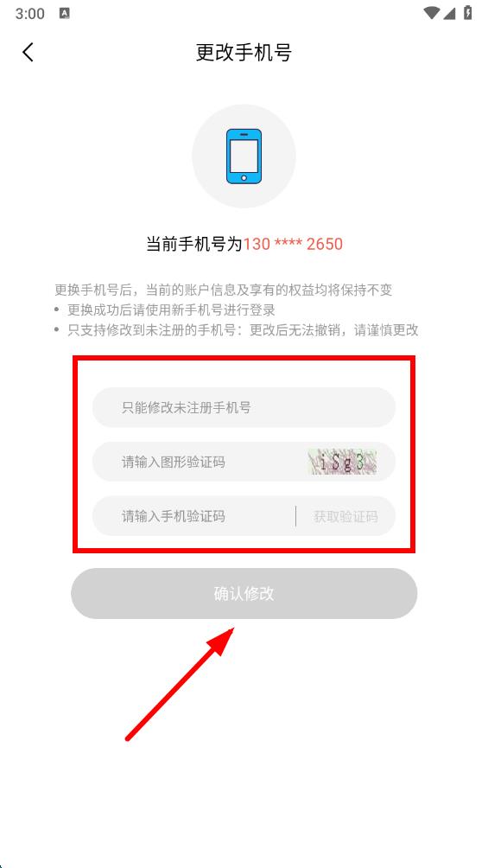
Task: Refresh the iSg3 captcha image
Action: 342,462
